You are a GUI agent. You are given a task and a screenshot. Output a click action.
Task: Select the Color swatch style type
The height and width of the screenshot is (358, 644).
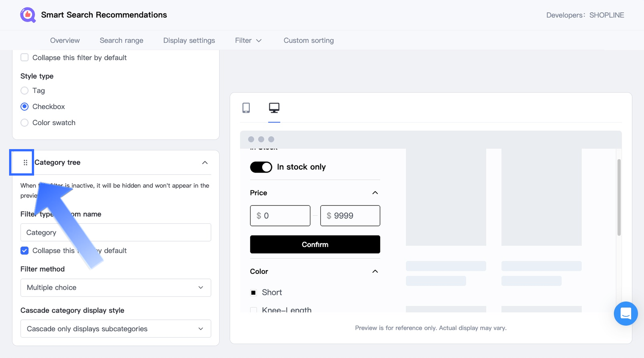pos(25,123)
